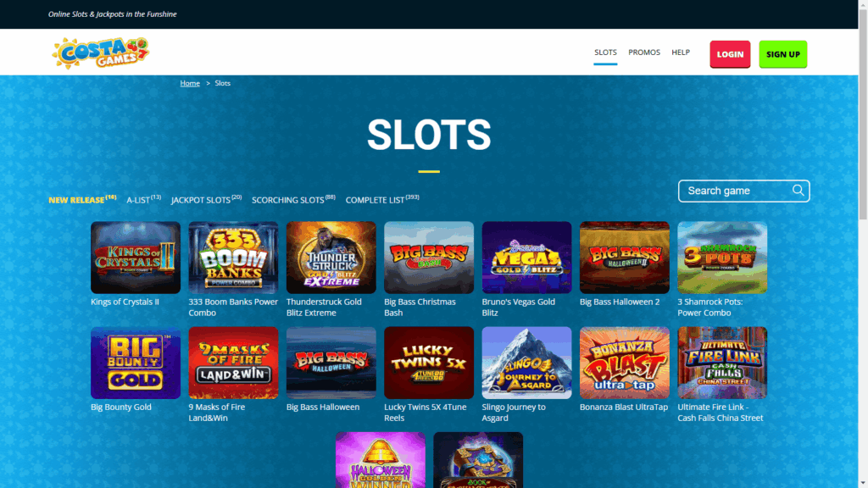Click the Login button
868x488 pixels.
tap(730, 54)
